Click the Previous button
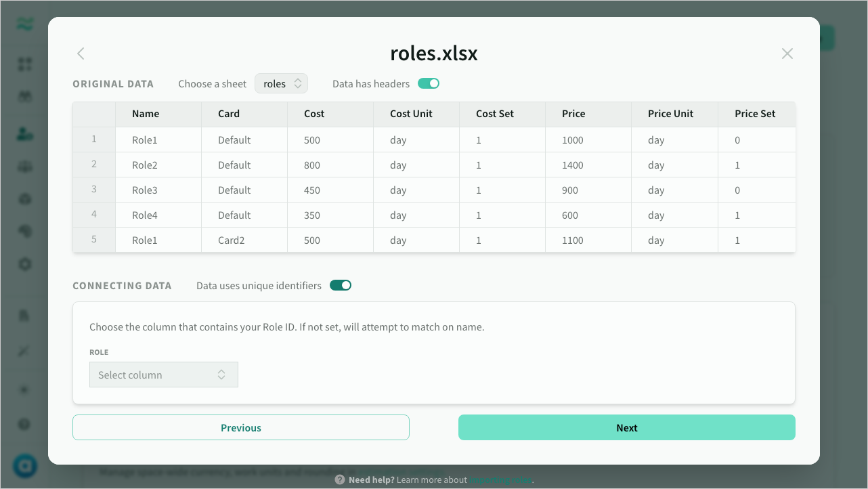 coord(241,427)
